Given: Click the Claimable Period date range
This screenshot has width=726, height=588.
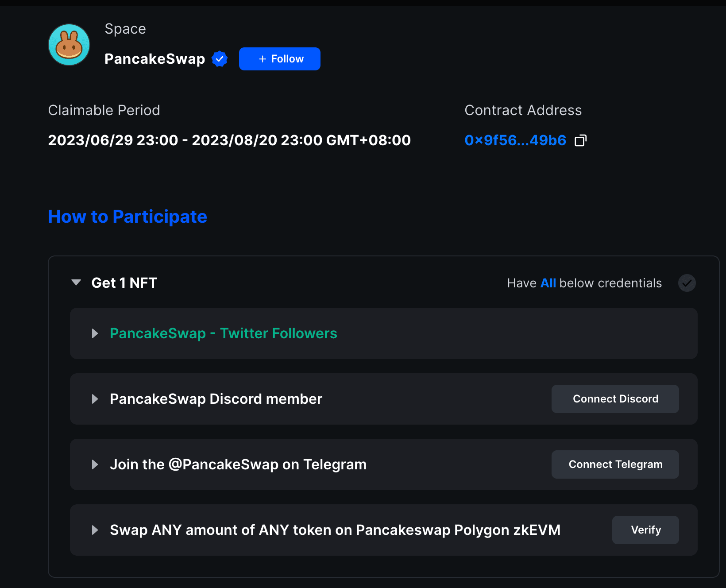Looking at the screenshot, I should pyautogui.click(x=229, y=140).
